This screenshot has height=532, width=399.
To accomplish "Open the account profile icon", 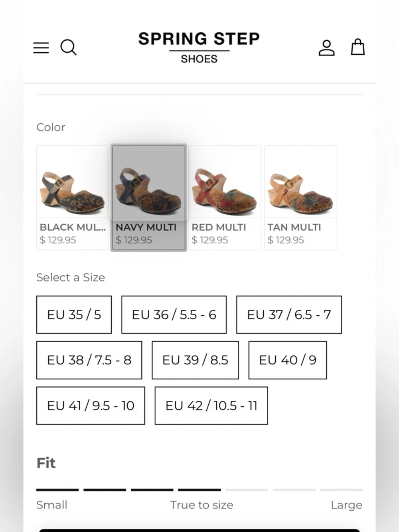I will coord(326,47).
